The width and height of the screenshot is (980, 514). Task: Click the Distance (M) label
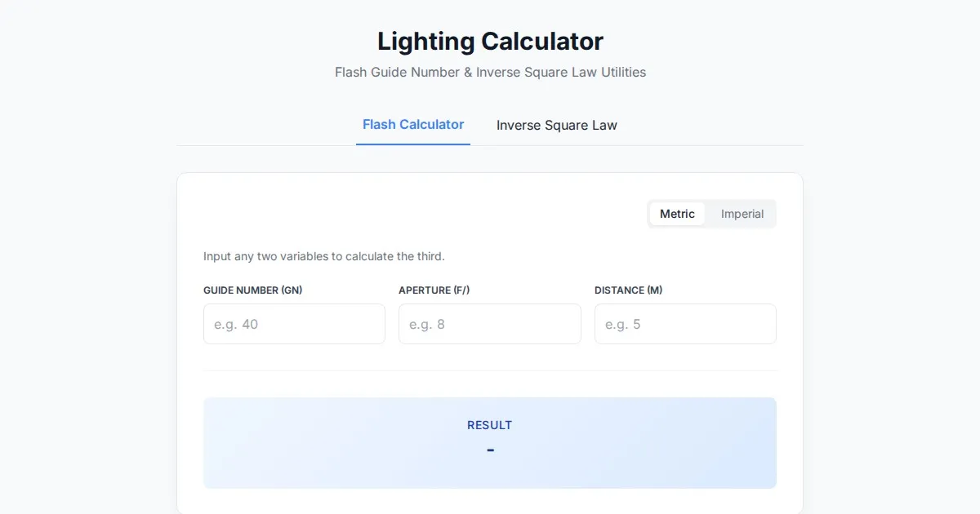click(628, 290)
